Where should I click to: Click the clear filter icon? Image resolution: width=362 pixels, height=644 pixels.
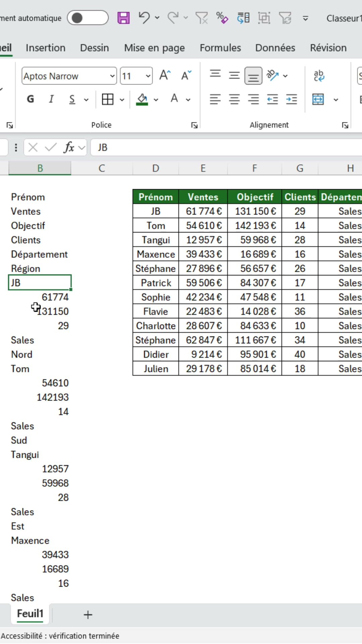pos(201,18)
